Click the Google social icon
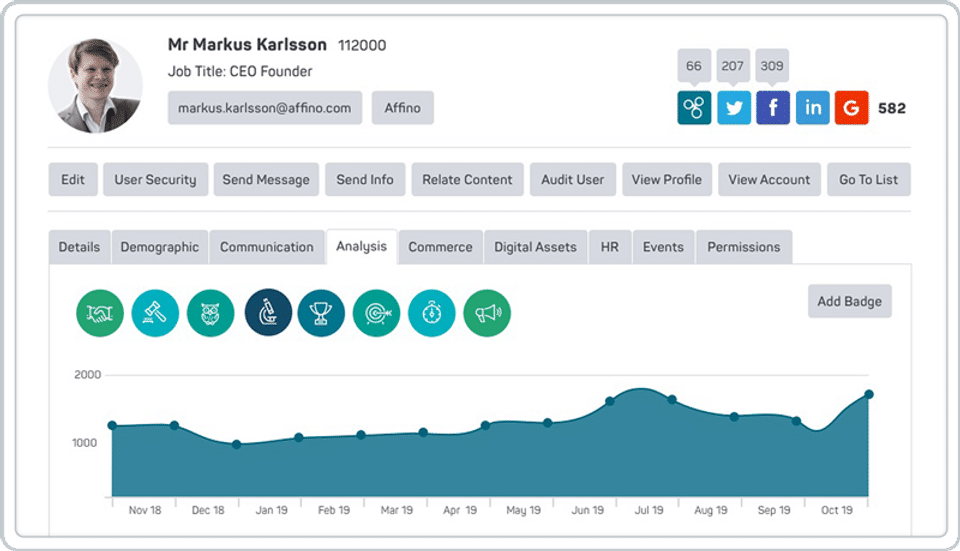Screen dimensions: 960x551 [x=852, y=108]
